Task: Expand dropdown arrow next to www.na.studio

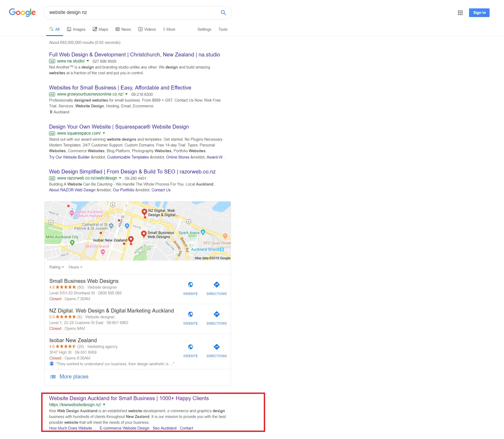Action: pos(88,61)
